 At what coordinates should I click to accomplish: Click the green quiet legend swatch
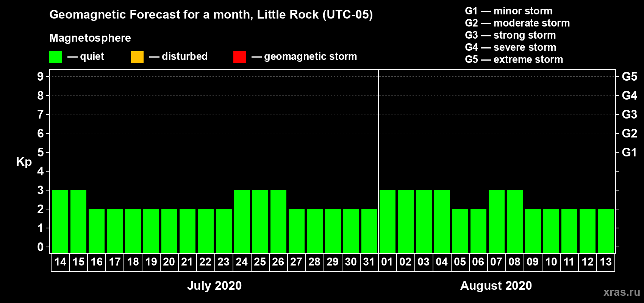(55, 57)
